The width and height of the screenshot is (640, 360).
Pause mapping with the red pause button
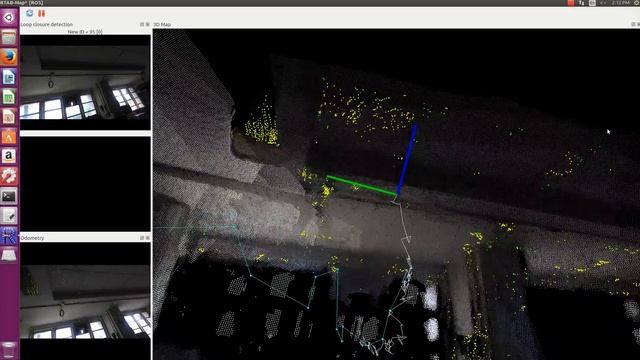[x=41, y=13]
